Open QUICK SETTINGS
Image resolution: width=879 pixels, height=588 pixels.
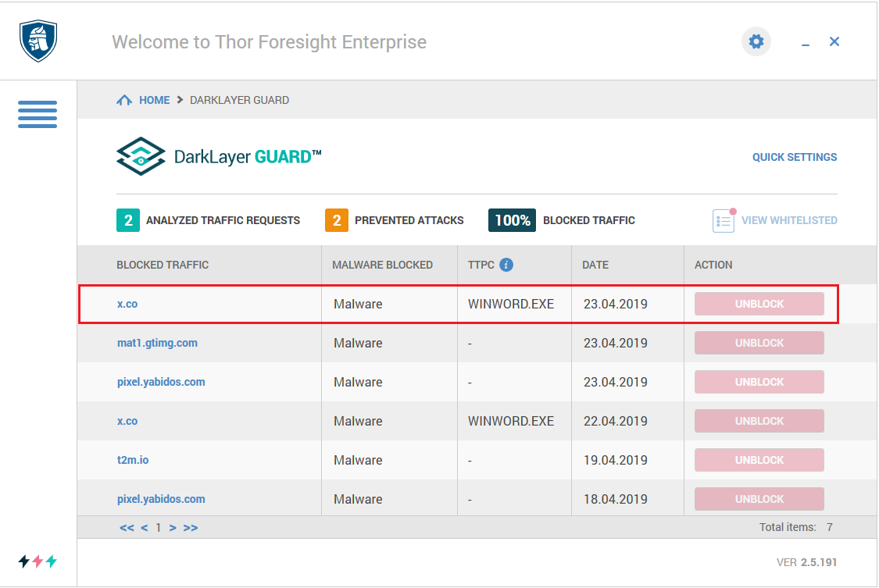pyautogui.click(x=795, y=158)
